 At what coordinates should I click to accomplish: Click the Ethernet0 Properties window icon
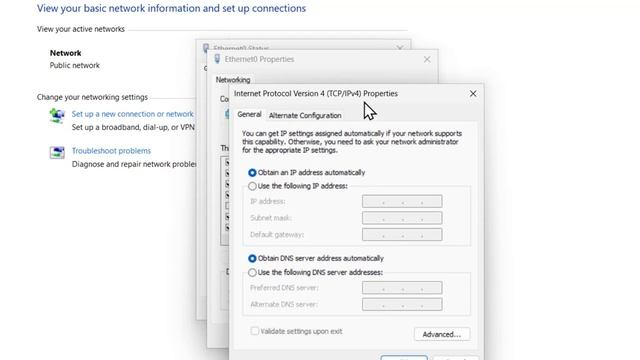point(217,59)
